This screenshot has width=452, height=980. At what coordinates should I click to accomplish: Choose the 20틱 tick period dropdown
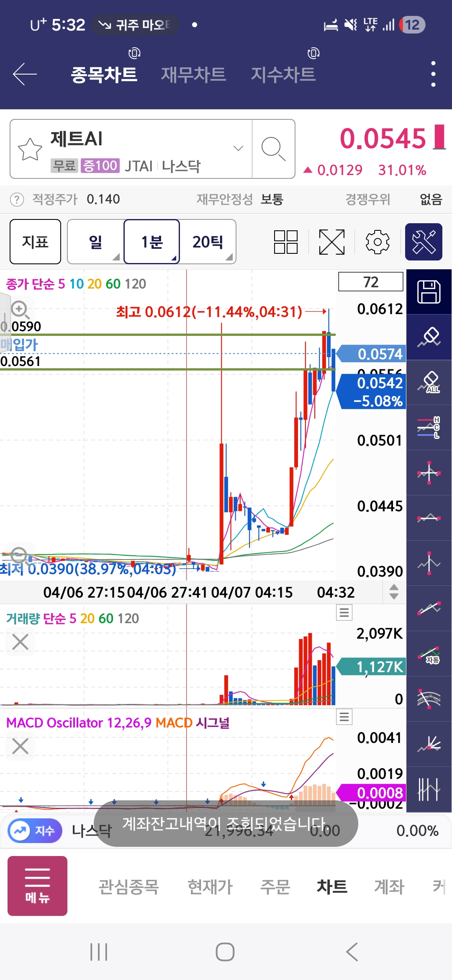208,242
